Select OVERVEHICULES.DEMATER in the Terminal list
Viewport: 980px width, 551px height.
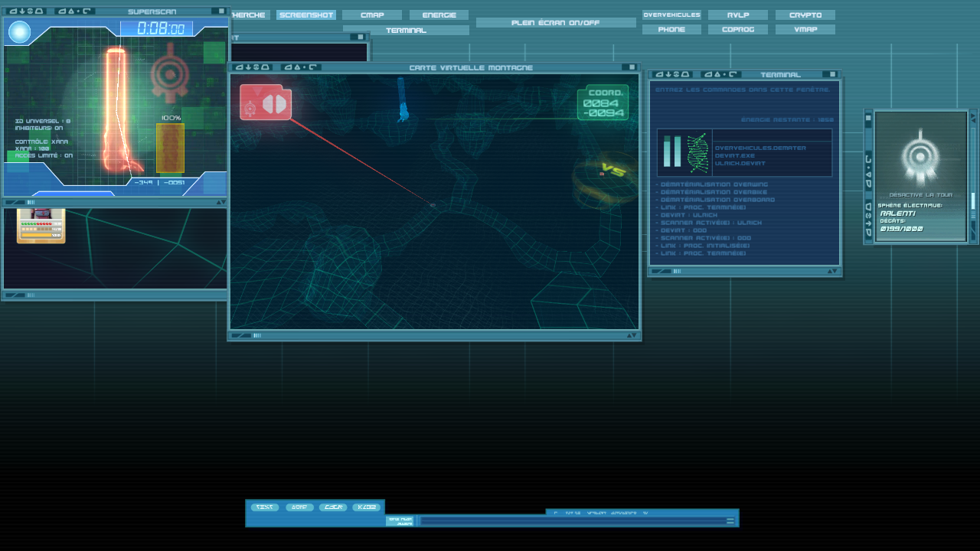click(759, 148)
